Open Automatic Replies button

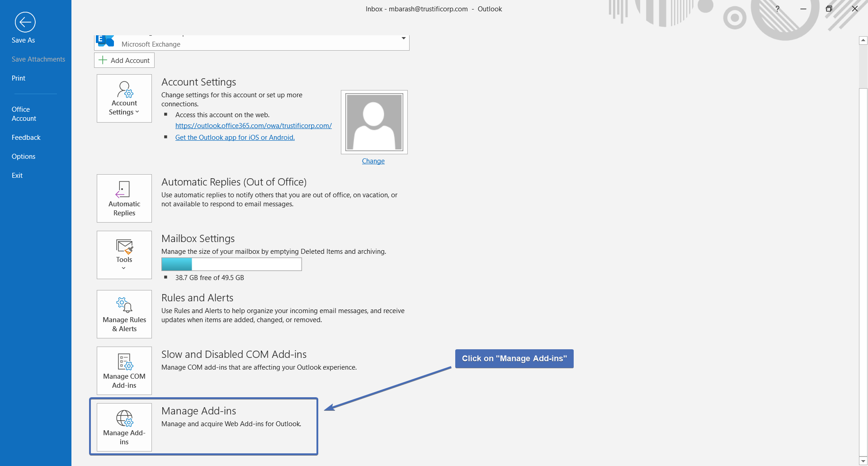click(124, 198)
